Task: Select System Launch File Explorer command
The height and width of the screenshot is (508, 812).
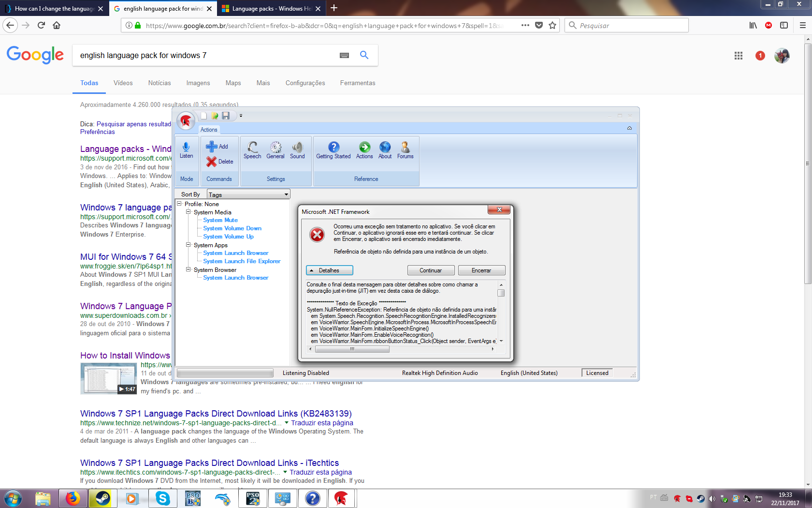Action: (x=242, y=261)
